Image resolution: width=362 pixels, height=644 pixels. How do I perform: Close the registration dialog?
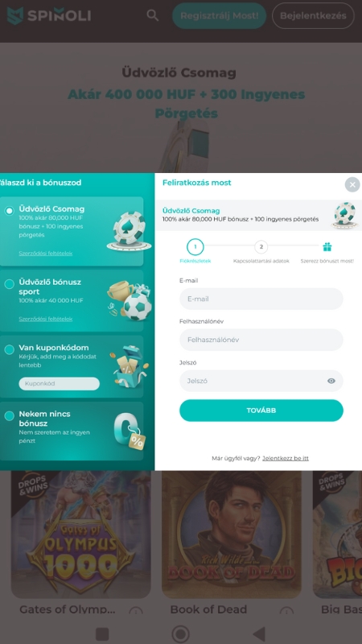tap(352, 185)
